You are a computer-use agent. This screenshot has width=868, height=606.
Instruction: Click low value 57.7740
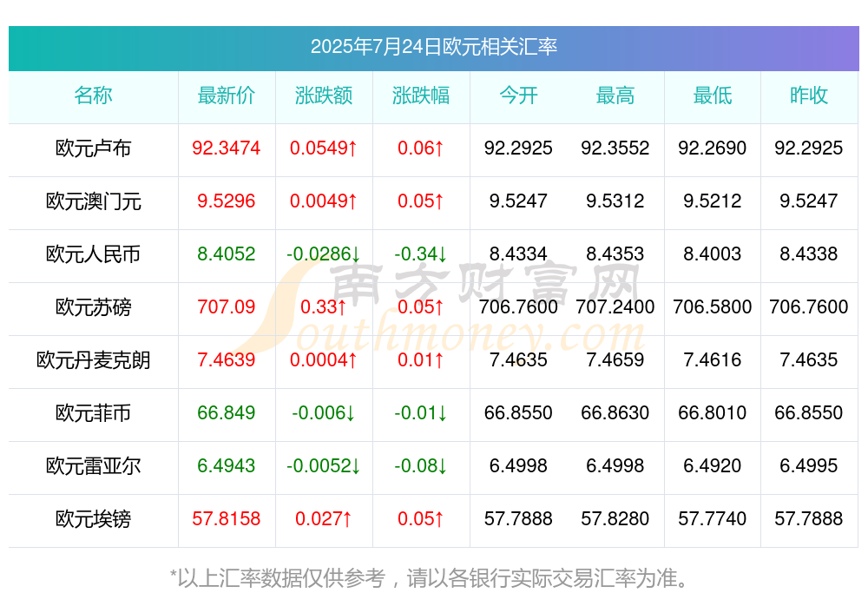pos(713,518)
